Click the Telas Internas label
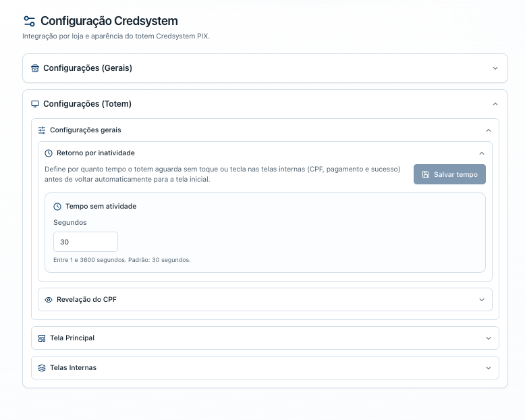This screenshot has width=525, height=420. coord(74,368)
